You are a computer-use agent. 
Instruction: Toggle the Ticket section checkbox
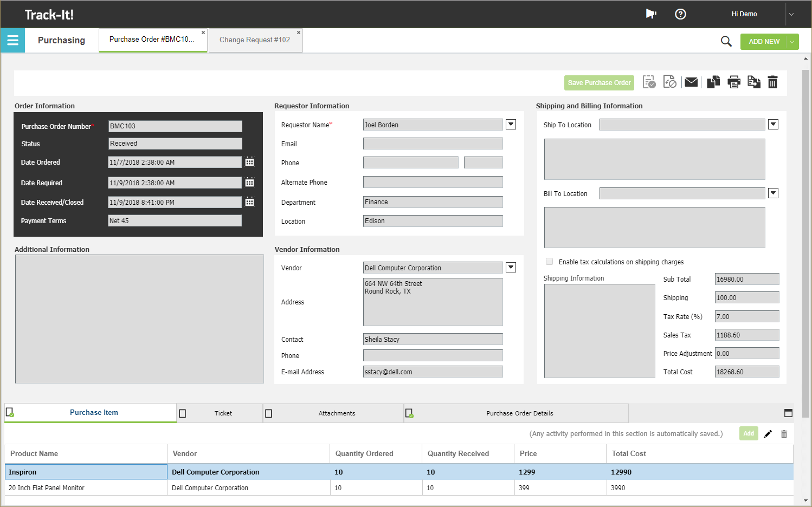[183, 413]
